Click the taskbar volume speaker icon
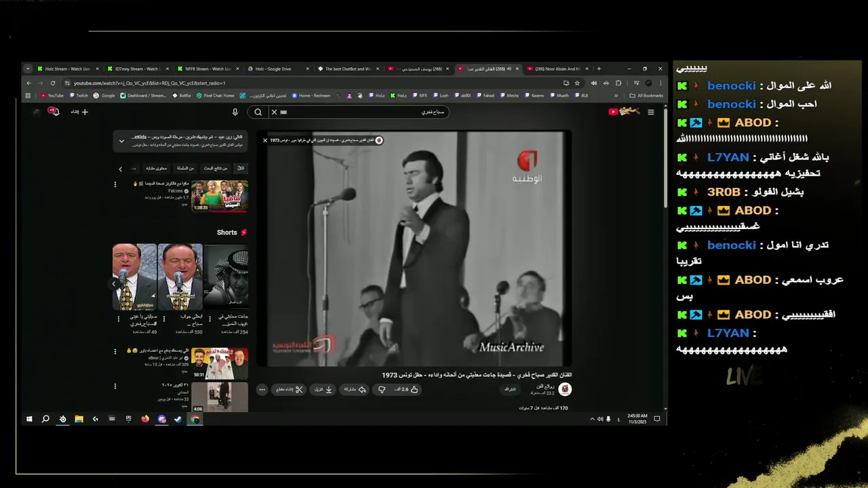 pyautogui.click(x=600, y=420)
